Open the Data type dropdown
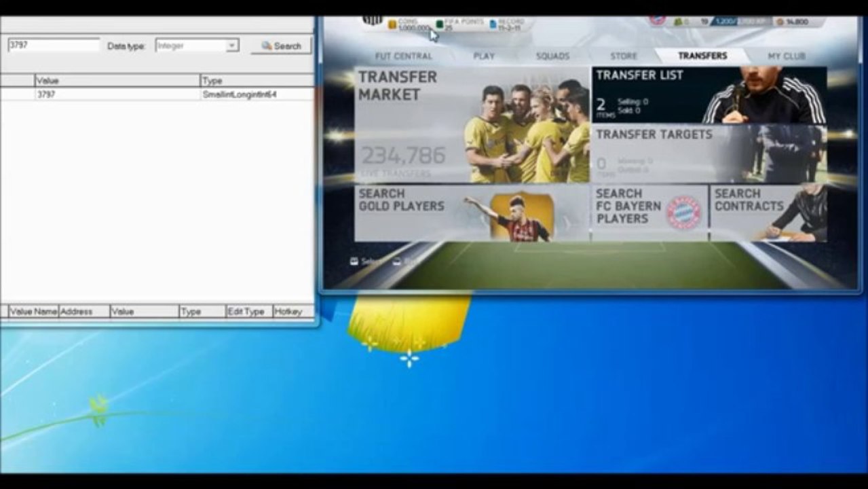Image resolution: width=868 pixels, height=489 pixels. click(x=197, y=46)
